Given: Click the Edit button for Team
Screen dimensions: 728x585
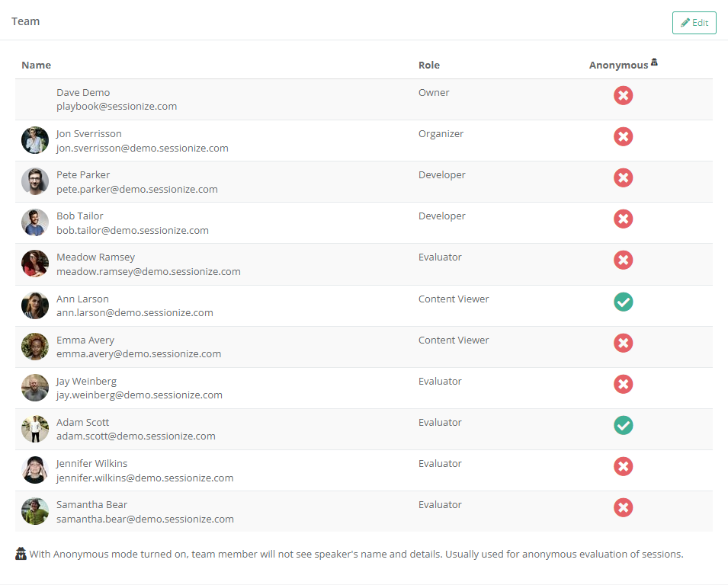Looking at the screenshot, I should [x=694, y=23].
